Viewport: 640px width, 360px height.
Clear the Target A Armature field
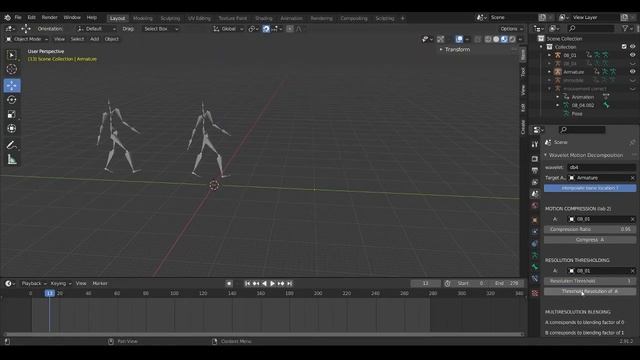[632, 178]
